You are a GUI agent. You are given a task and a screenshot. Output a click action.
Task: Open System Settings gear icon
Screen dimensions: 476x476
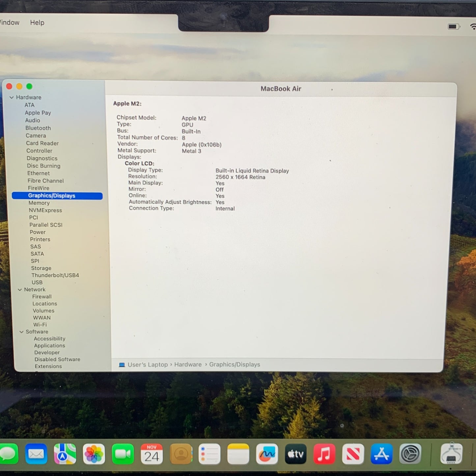point(410,454)
